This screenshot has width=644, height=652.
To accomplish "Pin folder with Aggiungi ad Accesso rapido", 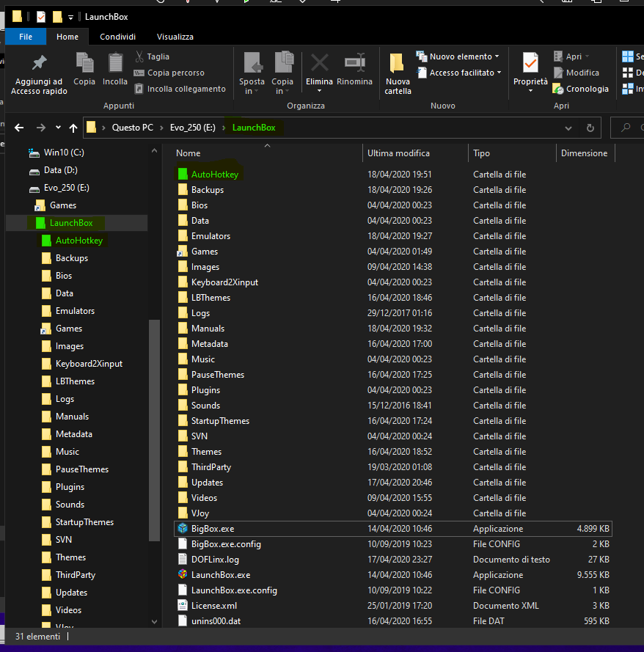I will pyautogui.click(x=39, y=74).
